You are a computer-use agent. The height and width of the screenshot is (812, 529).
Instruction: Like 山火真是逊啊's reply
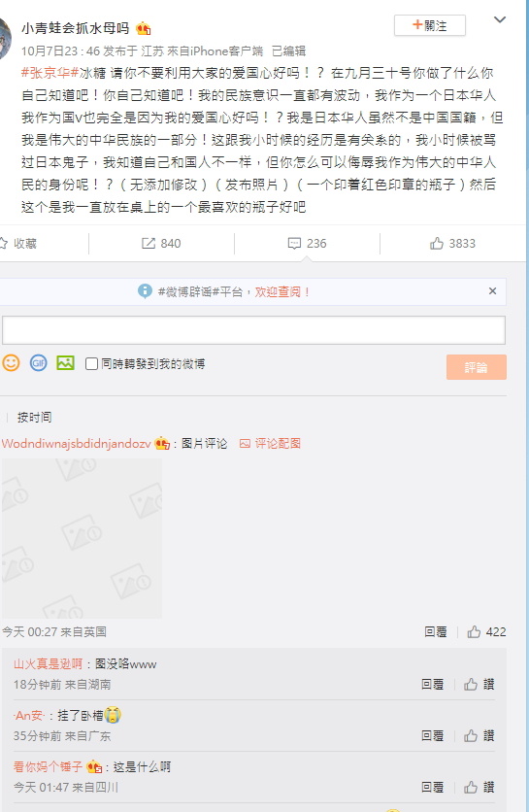pyautogui.click(x=479, y=684)
